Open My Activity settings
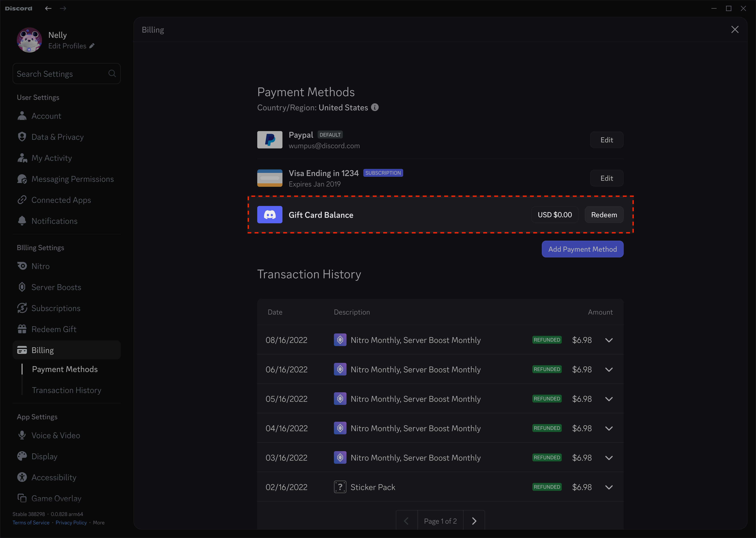 point(66,158)
